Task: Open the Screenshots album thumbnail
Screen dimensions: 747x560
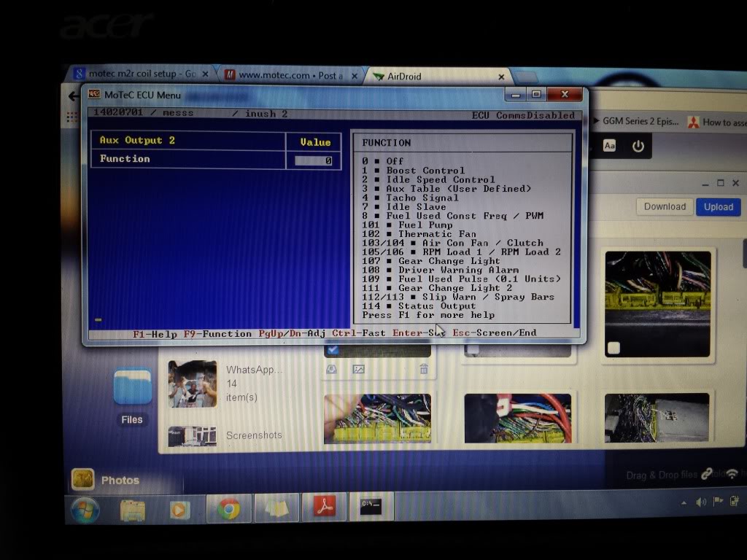Action: click(193, 436)
